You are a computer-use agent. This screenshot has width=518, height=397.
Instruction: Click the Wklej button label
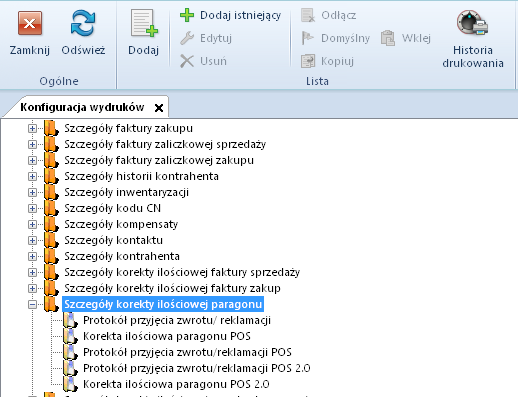[x=416, y=38]
